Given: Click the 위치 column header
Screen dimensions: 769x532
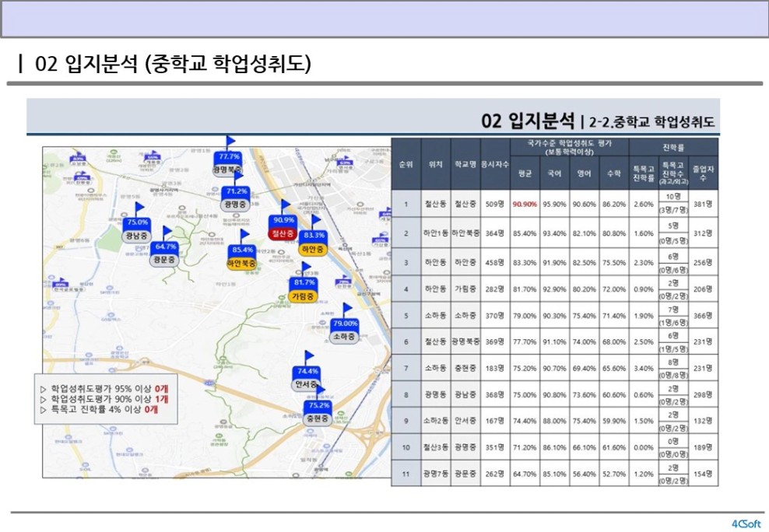Looking at the screenshot, I should (x=436, y=165).
